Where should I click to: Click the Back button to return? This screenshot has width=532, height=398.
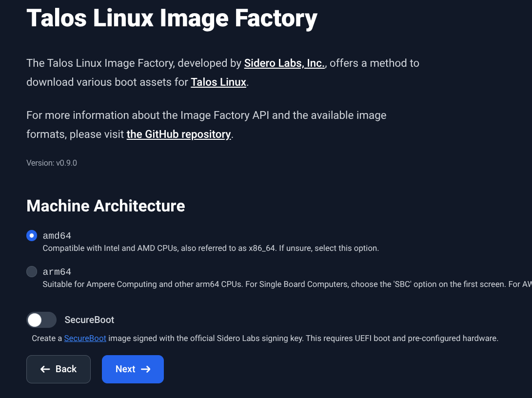(58, 369)
